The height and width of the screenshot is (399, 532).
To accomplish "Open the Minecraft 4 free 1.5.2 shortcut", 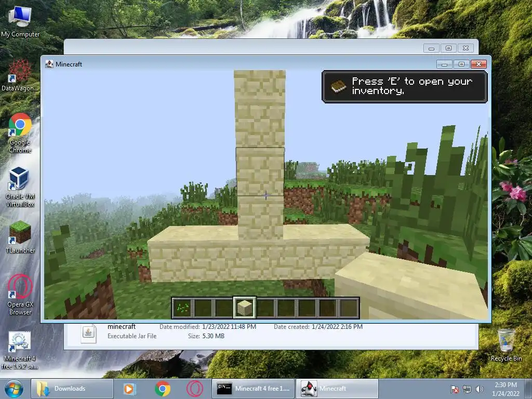I will [x=20, y=351].
